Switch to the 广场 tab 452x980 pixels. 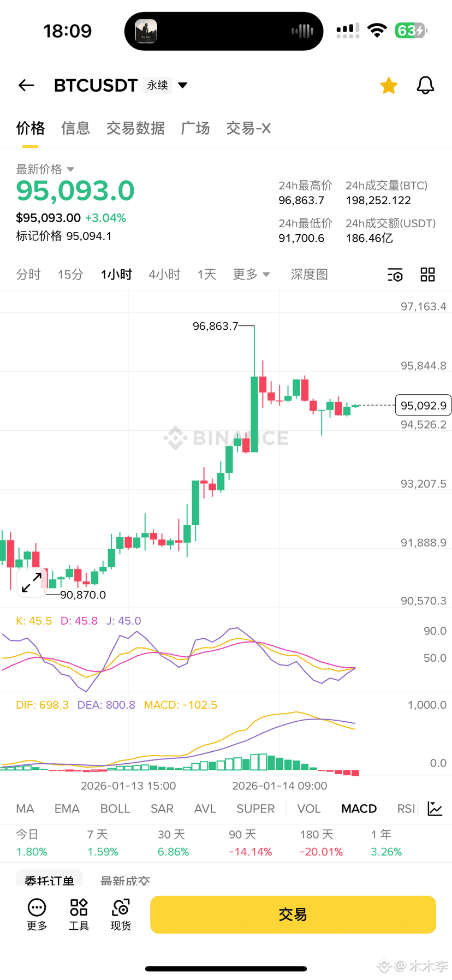tap(195, 128)
